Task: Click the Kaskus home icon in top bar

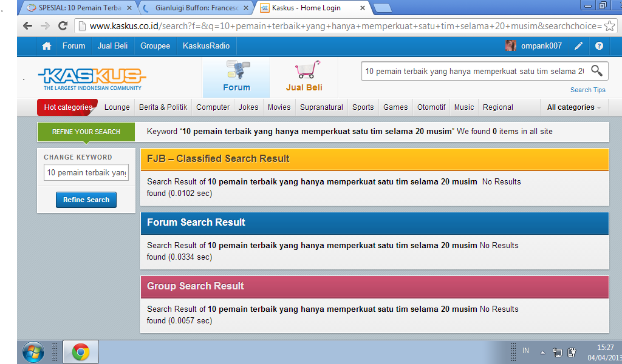Action: pyautogui.click(x=46, y=46)
